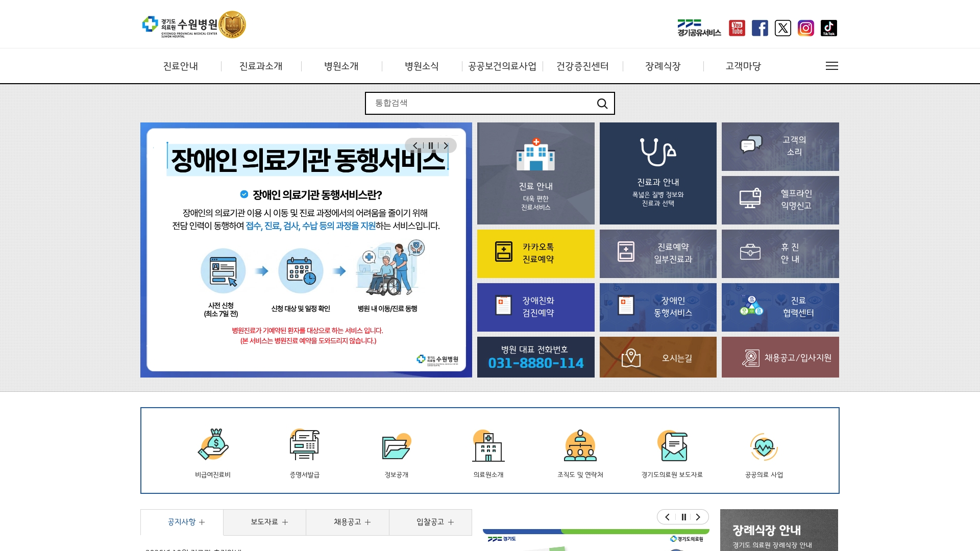
Task: Open the 건강증진센터 menu
Action: click(x=582, y=66)
